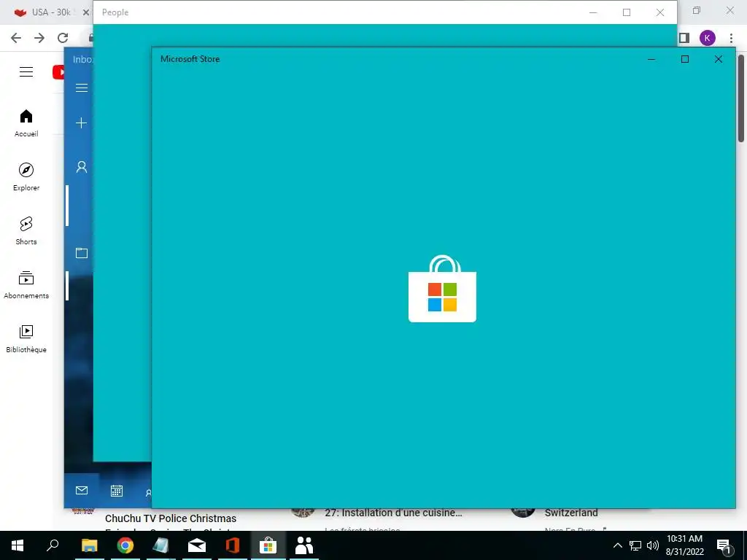747x560 pixels.
Task: Open Explorer in YouTube sidebar
Action: (26, 177)
